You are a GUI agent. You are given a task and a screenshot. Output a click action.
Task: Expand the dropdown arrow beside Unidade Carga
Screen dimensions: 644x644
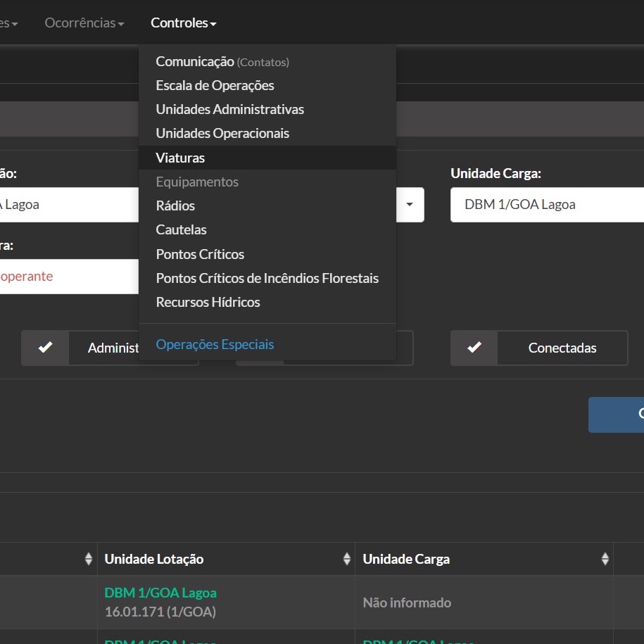(x=410, y=205)
